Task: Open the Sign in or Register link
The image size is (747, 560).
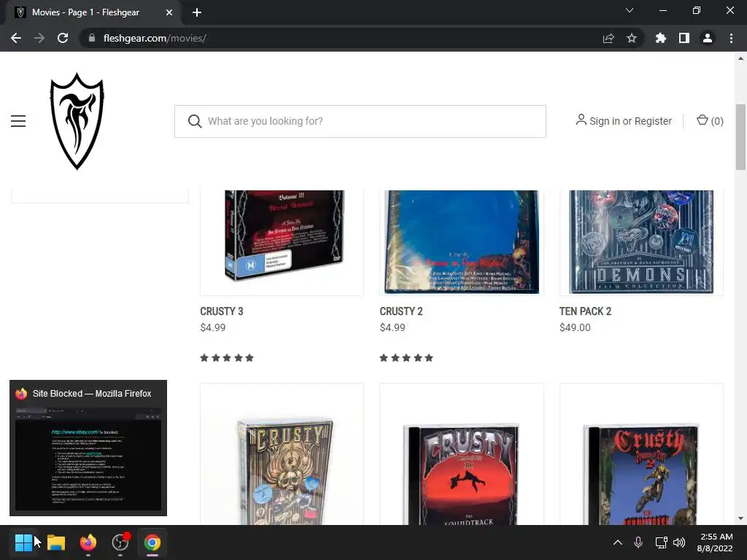Action: pyautogui.click(x=624, y=121)
